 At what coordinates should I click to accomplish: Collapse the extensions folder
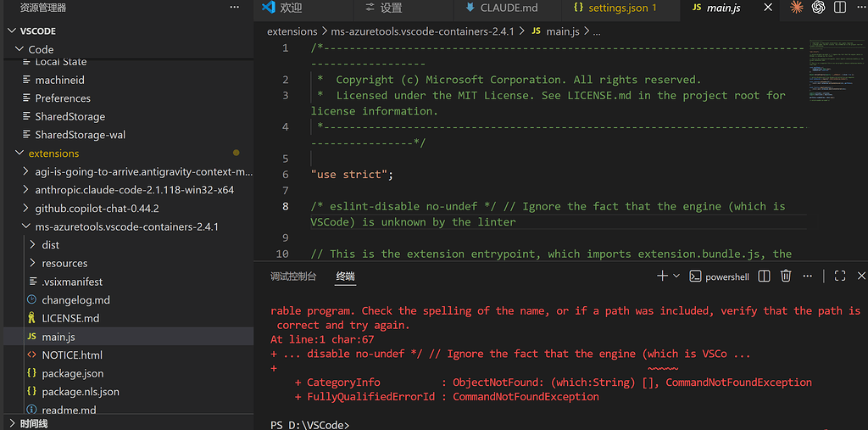point(19,153)
